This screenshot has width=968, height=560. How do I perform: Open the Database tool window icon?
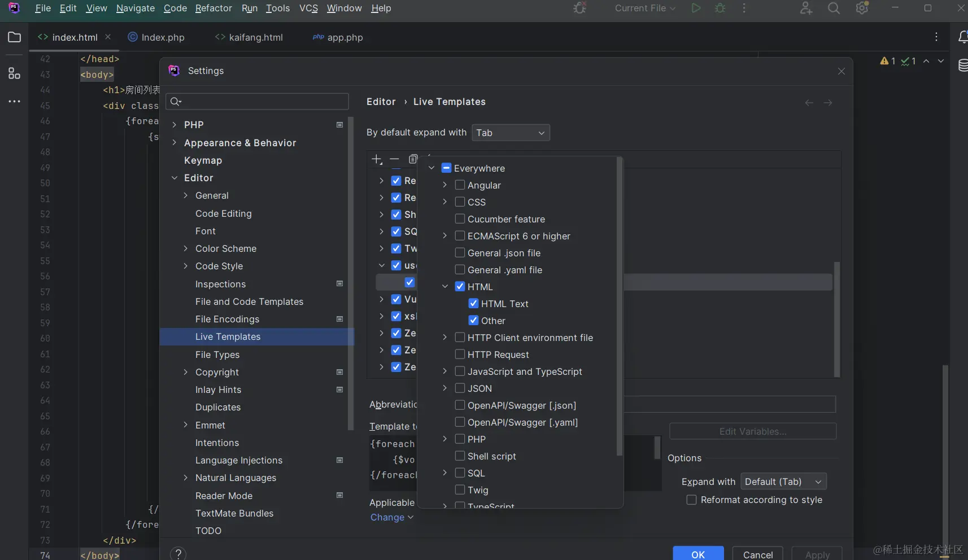tap(963, 65)
